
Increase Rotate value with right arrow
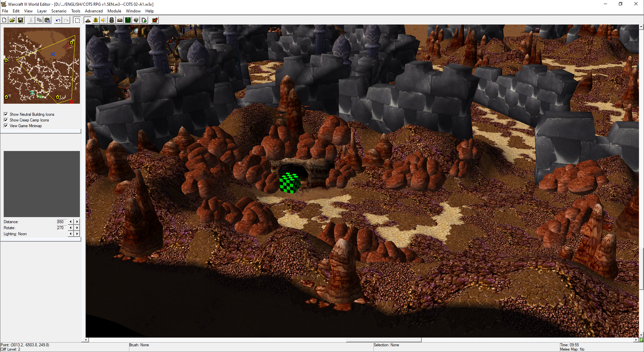coord(77,228)
